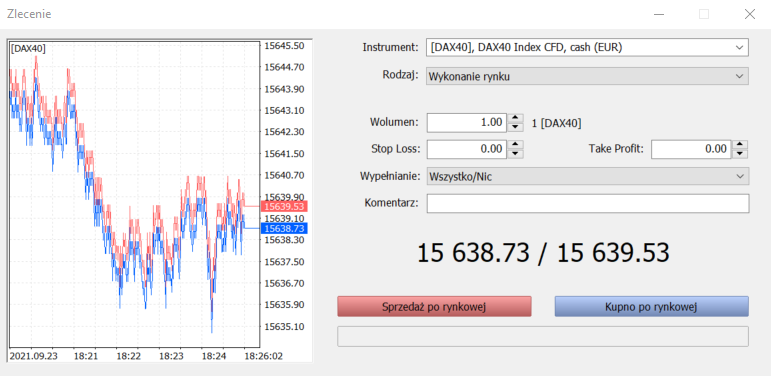This screenshot has height=376, width=771.
Task: Click the 18:26:02 time label on chart
Action: coord(264,355)
